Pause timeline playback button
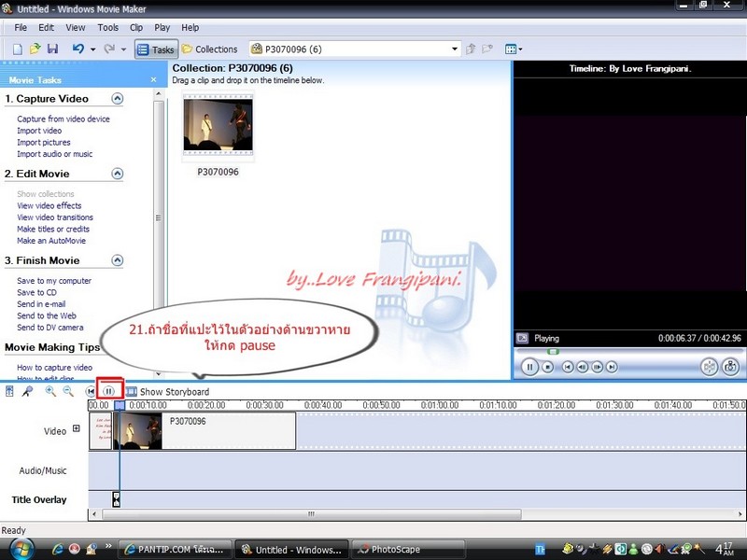Screen dimensions: 747x560 tap(109, 391)
